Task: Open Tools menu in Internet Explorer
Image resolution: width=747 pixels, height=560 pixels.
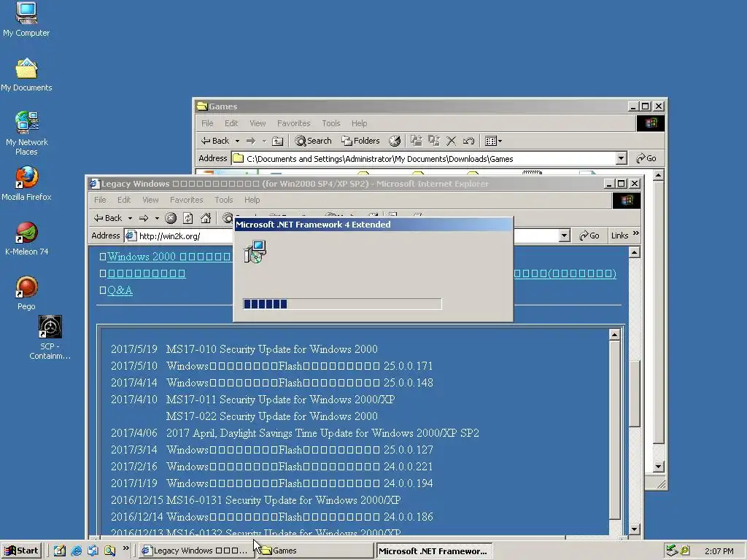Action: point(223,200)
